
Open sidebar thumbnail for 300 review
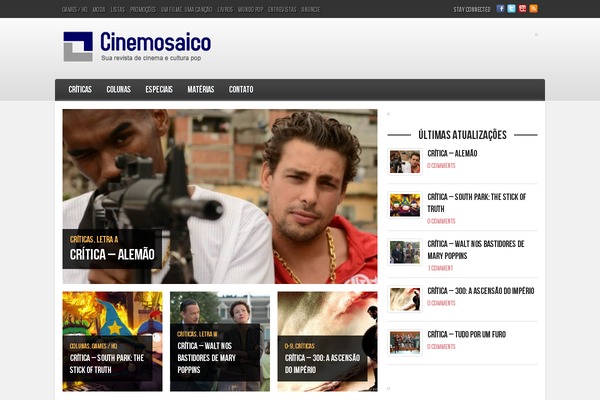(405, 299)
